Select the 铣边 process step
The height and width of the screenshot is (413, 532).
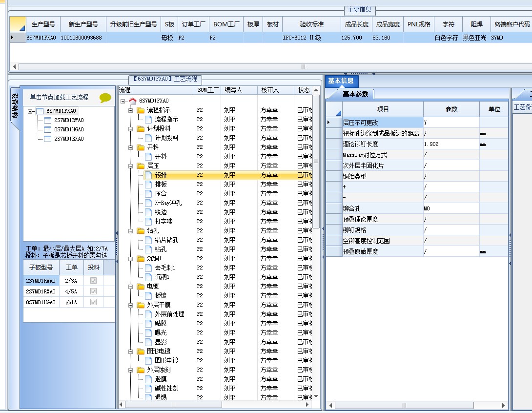click(161, 212)
